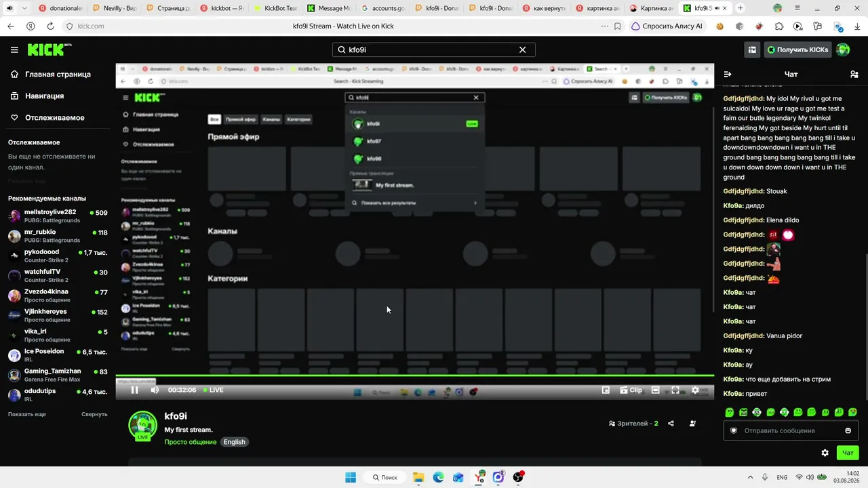Send the message with the green Чат button

[x=848, y=453]
